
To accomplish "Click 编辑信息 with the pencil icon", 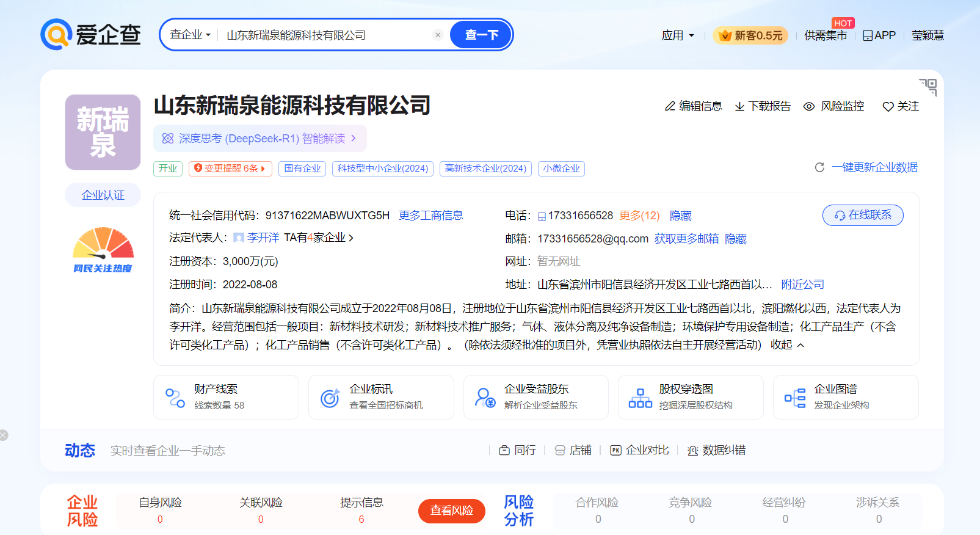I will pos(694,106).
